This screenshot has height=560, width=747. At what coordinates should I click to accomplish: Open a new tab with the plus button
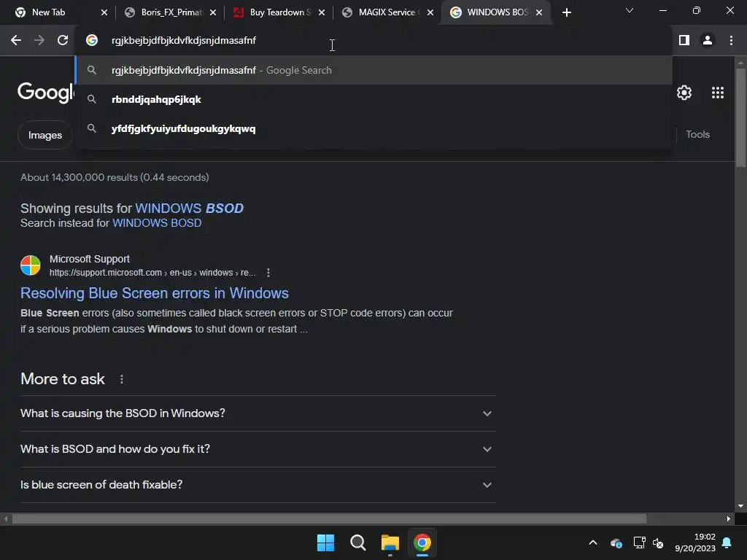(566, 12)
